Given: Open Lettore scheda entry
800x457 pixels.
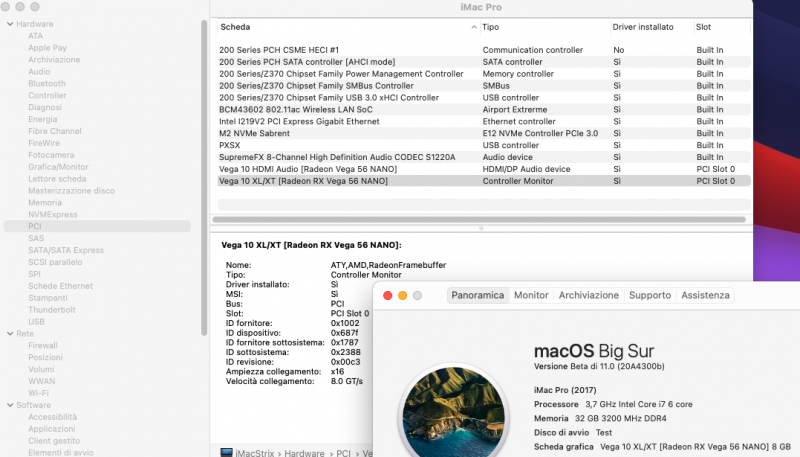Looking at the screenshot, I should point(57,179).
